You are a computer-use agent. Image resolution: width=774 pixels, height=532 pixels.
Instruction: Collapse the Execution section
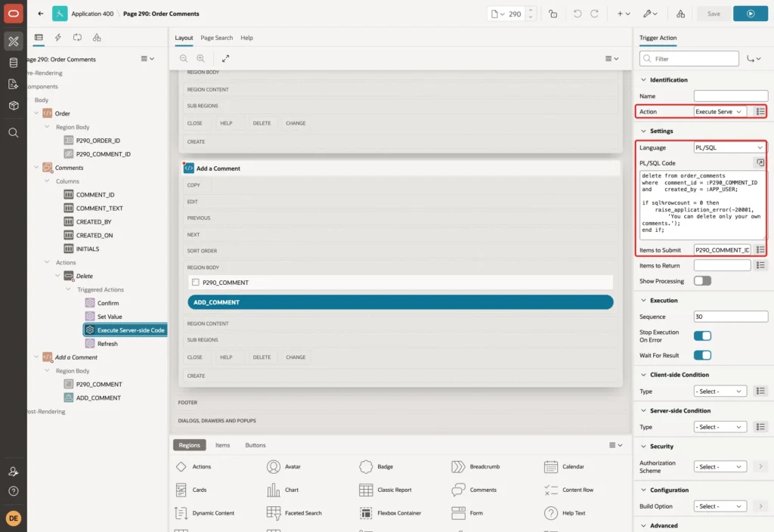click(x=643, y=301)
